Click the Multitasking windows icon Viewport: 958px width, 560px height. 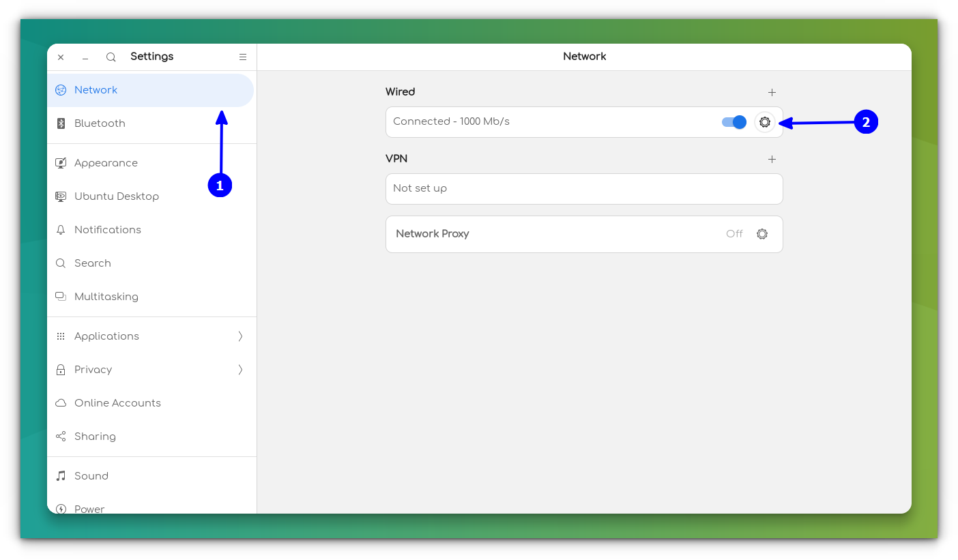tap(61, 297)
